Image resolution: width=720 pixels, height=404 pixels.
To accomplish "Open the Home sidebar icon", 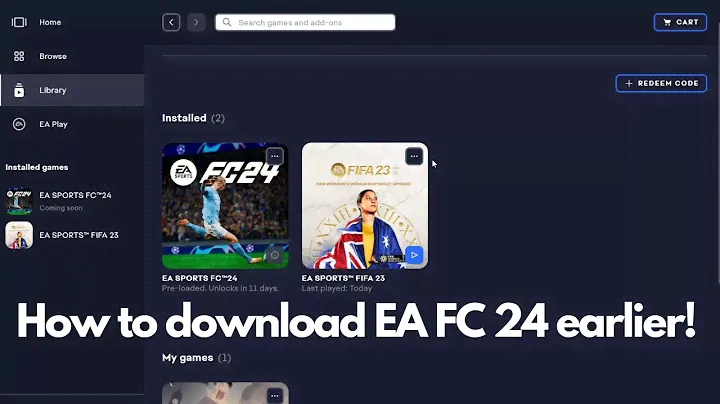I will 19,22.
